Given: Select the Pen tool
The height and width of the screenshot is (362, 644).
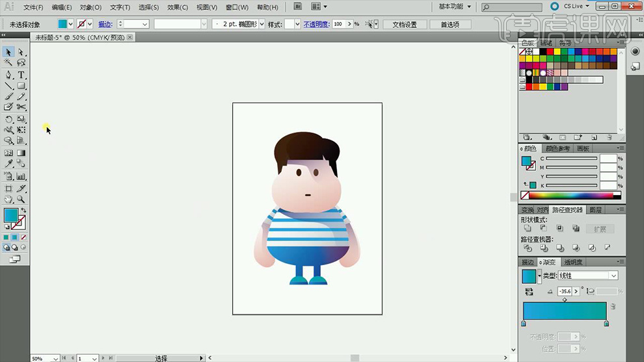Looking at the screenshot, I should 8,75.
